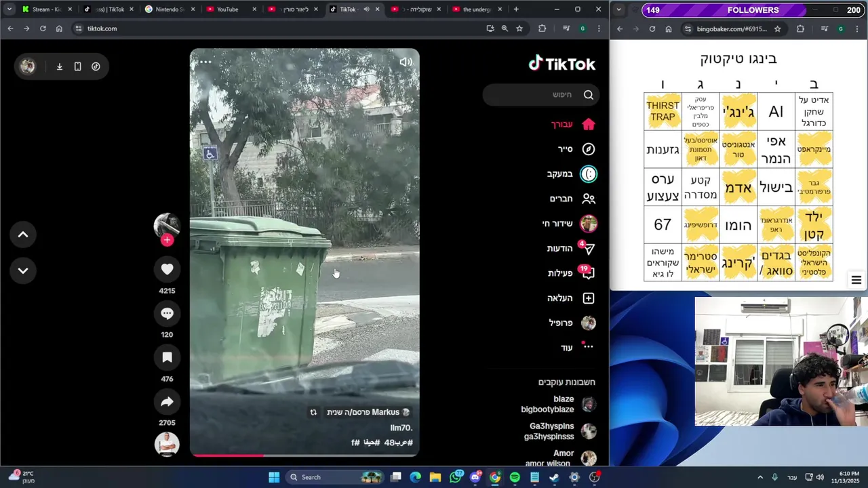The width and height of the screenshot is (868, 488).
Task: Open followed account blaze bigbootyblaze
Action: [x=558, y=404]
